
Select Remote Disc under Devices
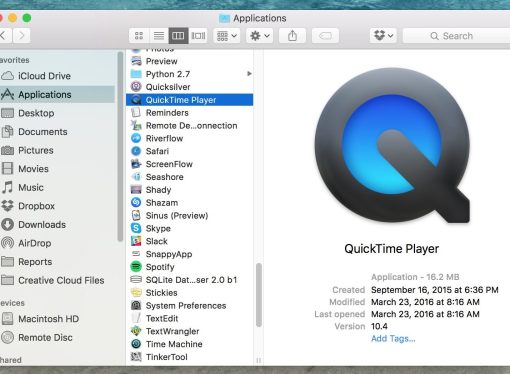pyautogui.click(x=57, y=338)
